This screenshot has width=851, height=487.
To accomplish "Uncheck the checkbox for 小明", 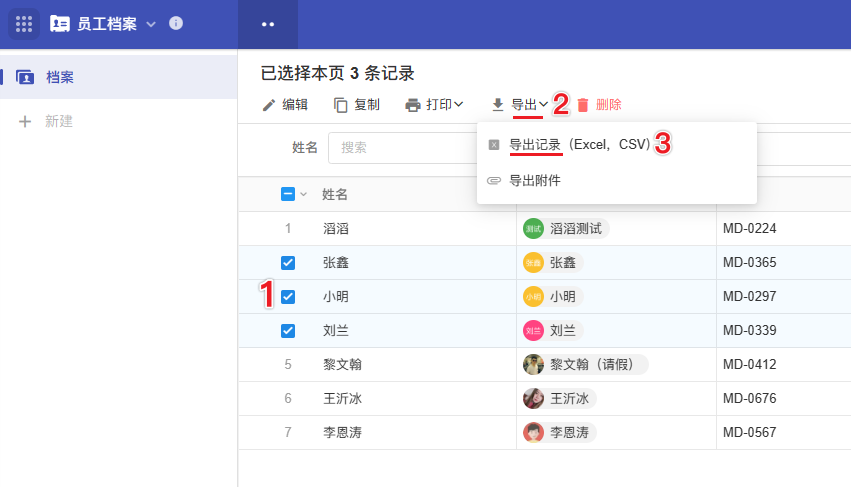I will [x=288, y=297].
